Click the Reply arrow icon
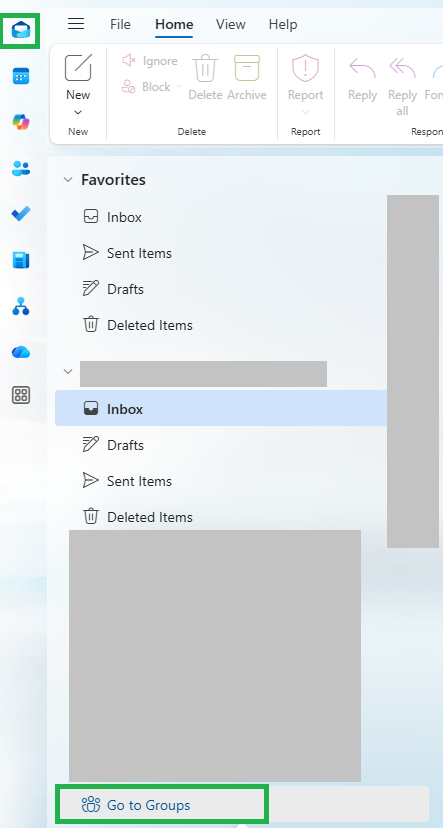Viewport: 443px width, 828px height. (x=362, y=68)
